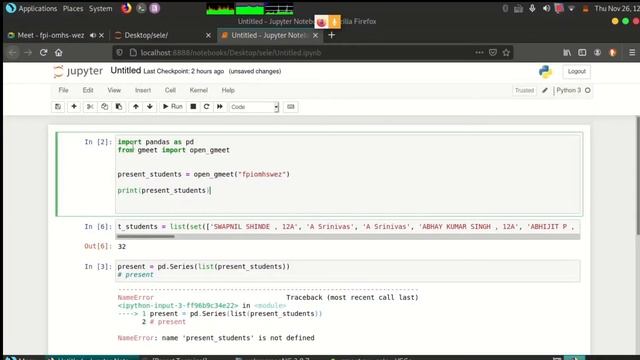The height and width of the screenshot is (360, 640).
Task: Click inside the In [2] code cell
Action: pyautogui.click(x=347, y=174)
